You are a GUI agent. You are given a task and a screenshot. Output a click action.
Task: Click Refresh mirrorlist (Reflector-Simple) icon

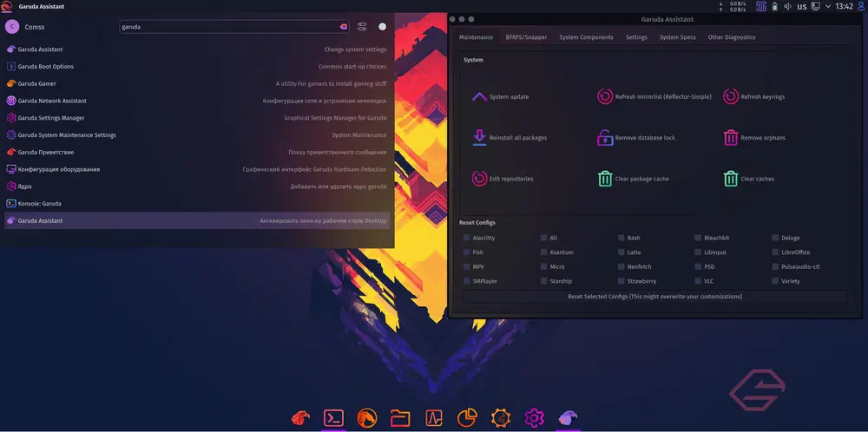pos(605,97)
